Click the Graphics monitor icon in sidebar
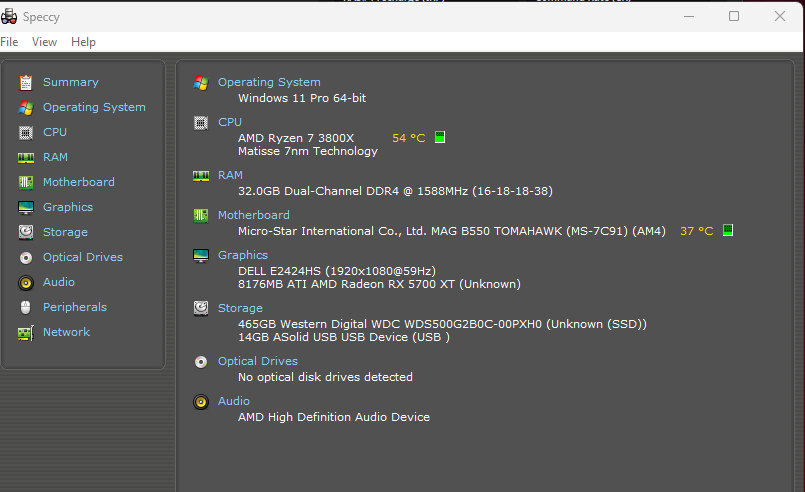 point(26,207)
